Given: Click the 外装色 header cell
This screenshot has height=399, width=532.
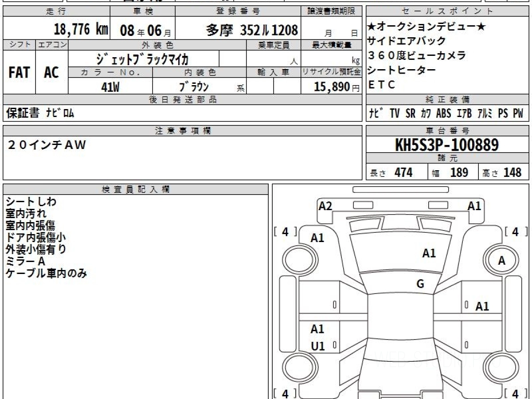Looking at the screenshot, I should (x=157, y=45).
